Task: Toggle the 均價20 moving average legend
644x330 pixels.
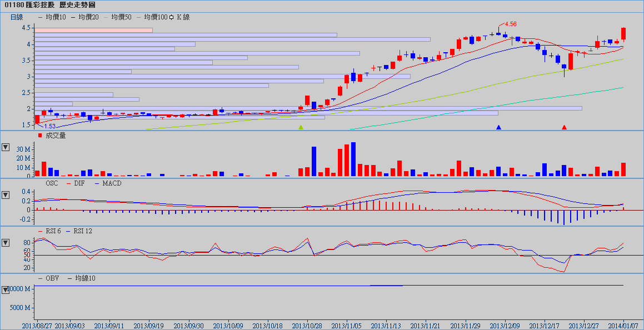Action: 85,17
